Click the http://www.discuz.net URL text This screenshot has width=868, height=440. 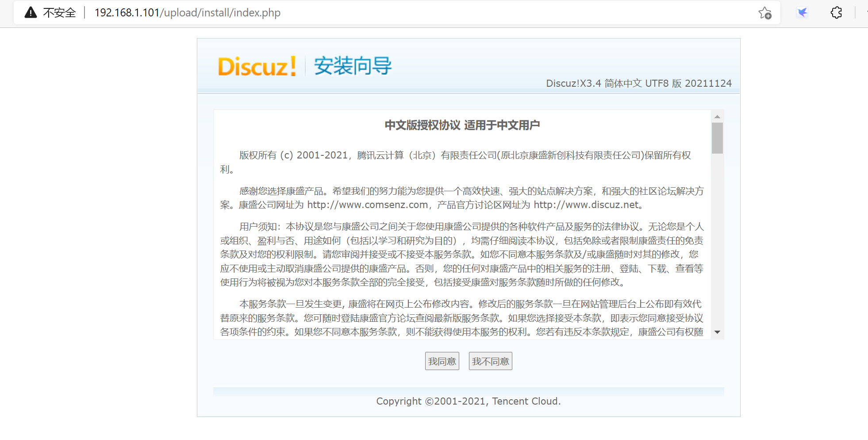(586, 205)
